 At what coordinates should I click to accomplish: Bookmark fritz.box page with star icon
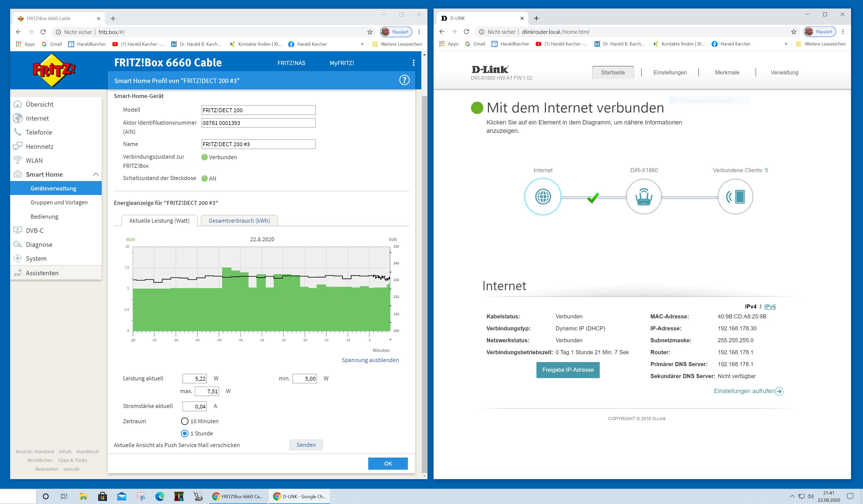(x=370, y=32)
